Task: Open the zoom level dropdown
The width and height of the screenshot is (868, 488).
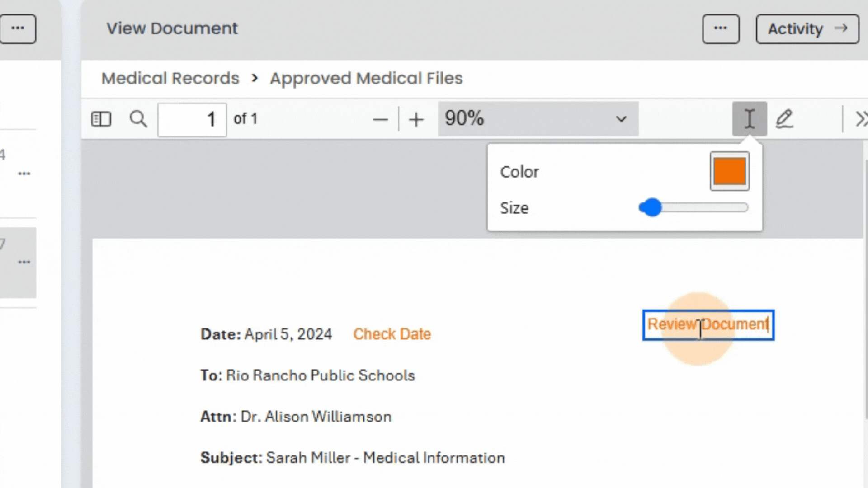Action: coord(621,119)
